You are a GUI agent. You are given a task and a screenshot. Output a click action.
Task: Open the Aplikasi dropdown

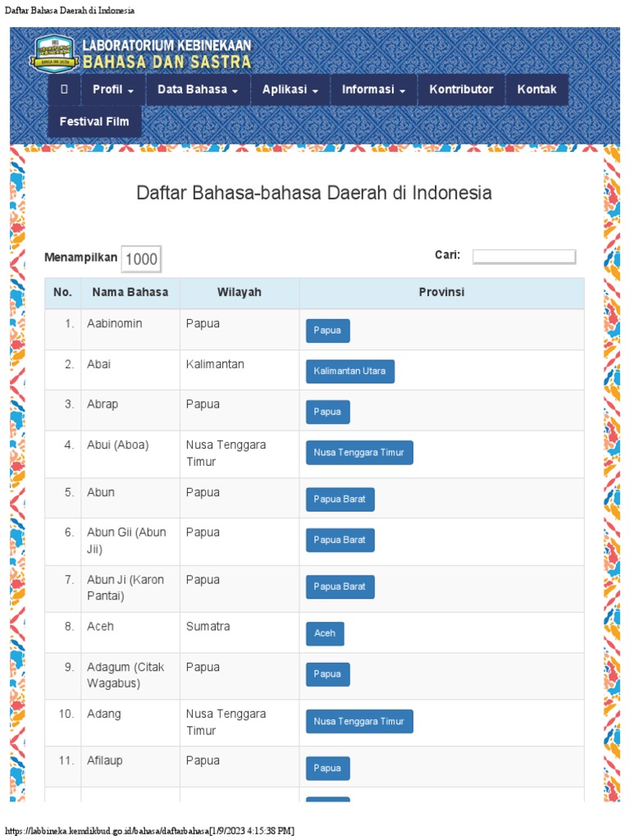[290, 89]
